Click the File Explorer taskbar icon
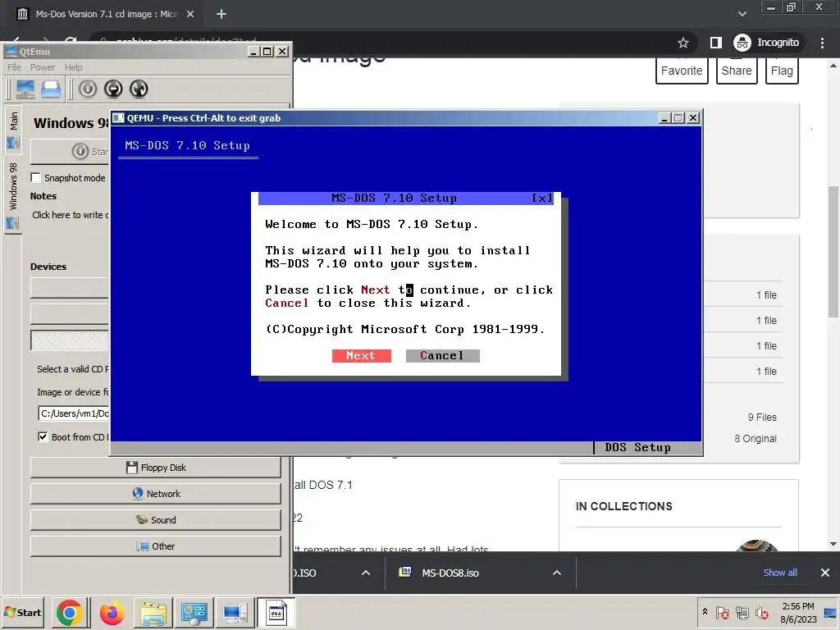 [x=153, y=613]
